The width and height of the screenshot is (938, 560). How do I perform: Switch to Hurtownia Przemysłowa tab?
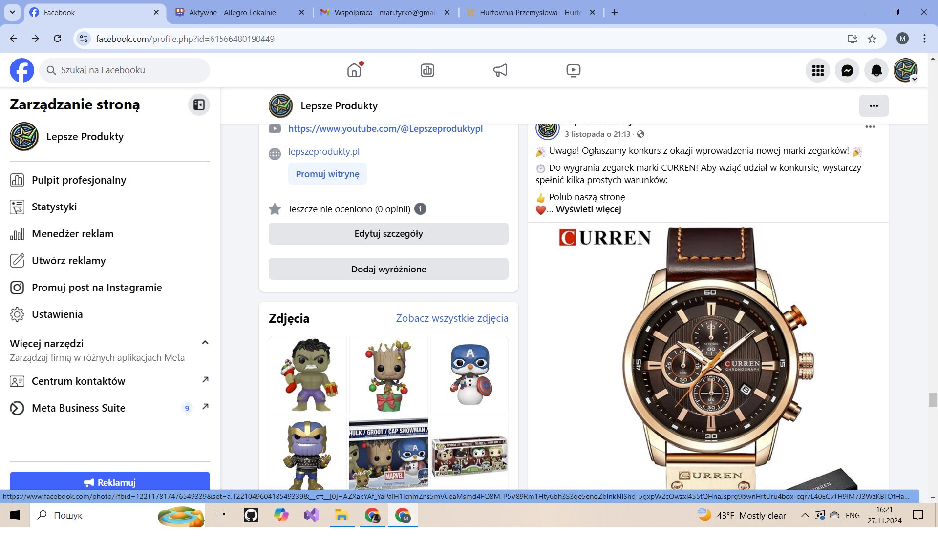[530, 13]
